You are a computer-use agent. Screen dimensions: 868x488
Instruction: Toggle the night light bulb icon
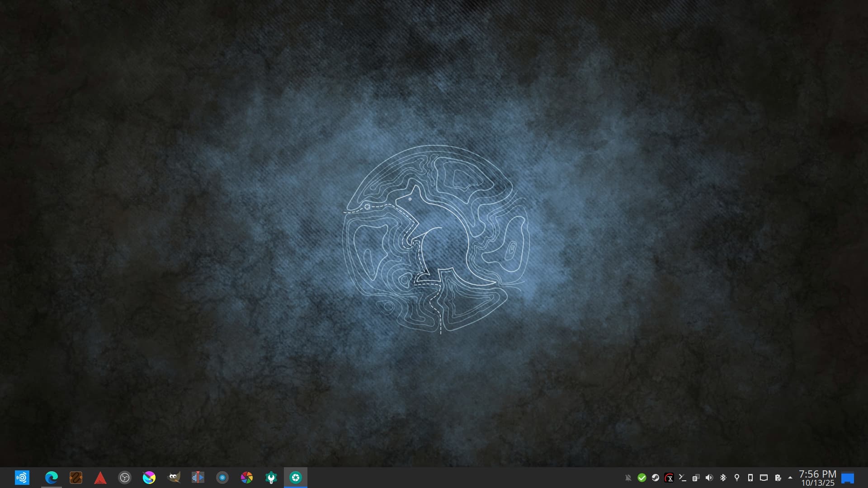(x=736, y=478)
